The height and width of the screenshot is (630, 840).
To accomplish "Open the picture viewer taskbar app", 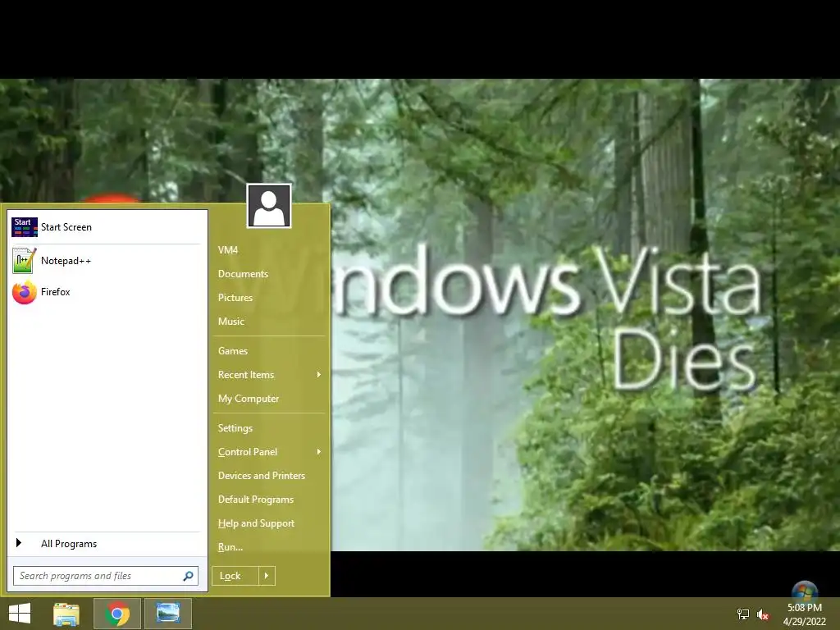I will (x=168, y=614).
